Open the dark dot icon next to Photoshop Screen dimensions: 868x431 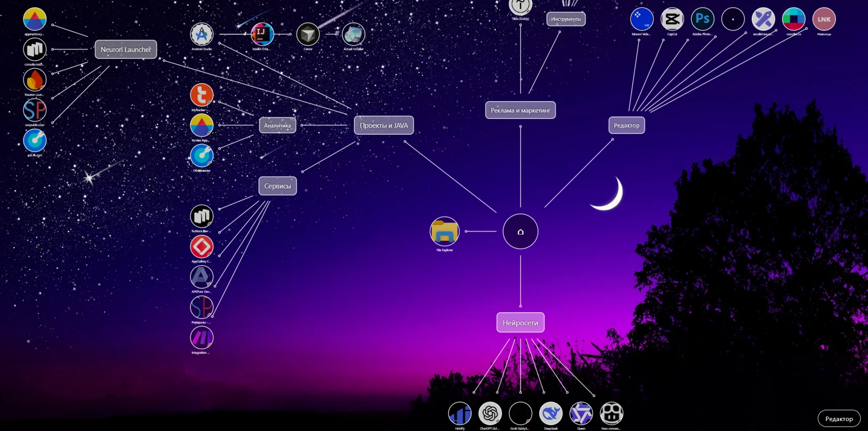pos(733,19)
